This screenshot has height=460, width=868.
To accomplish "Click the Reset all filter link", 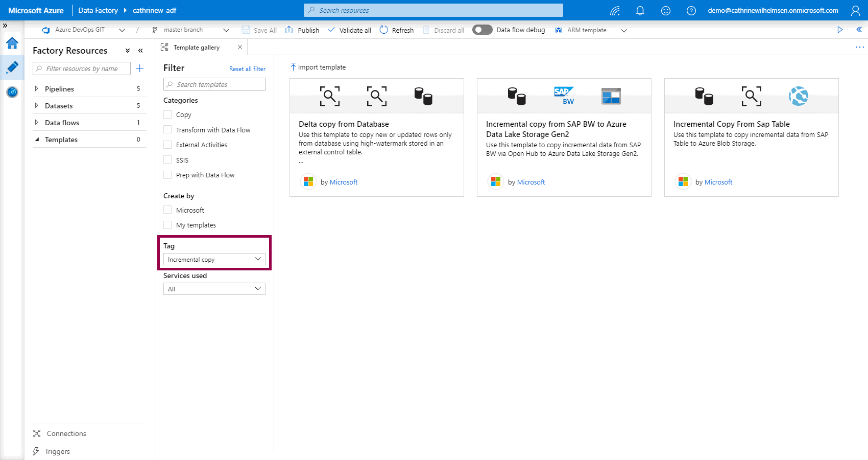I will coord(247,68).
